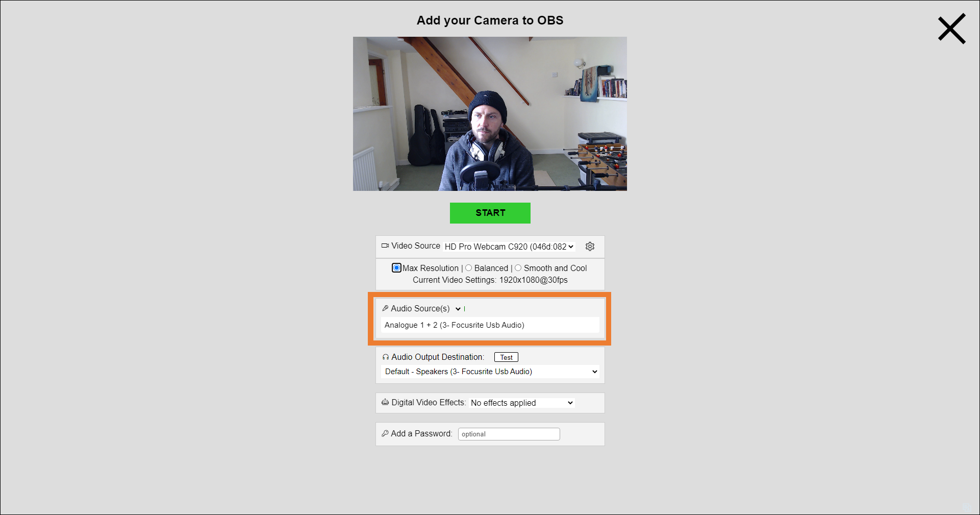Open the Audio Output Destination speakers dropdown
This screenshot has height=515, width=980.
click(490, 372)
